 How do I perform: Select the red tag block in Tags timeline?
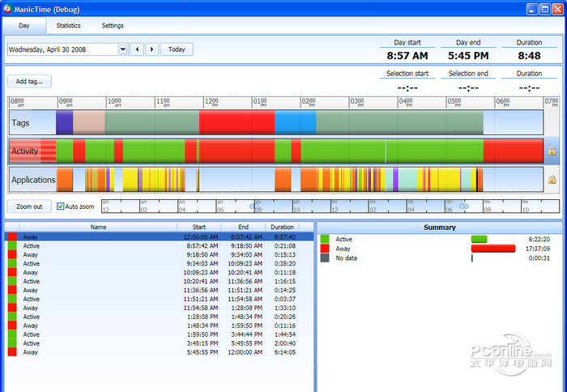click(237, 122)
